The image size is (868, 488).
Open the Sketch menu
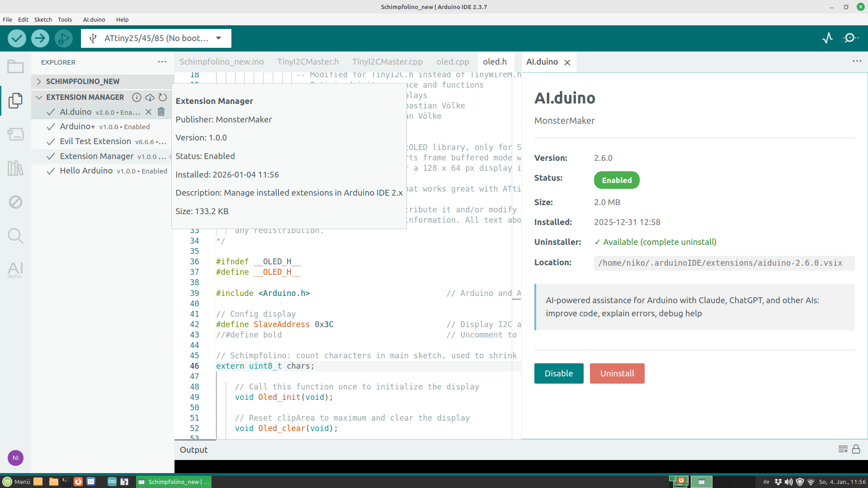42,19
